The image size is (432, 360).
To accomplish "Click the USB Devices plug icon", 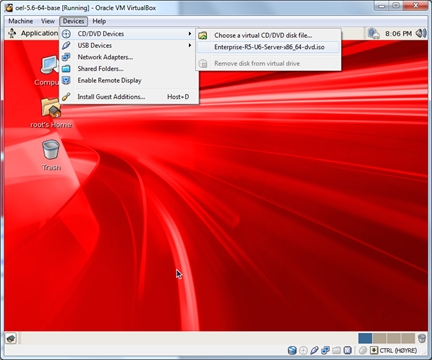I will pyautogui.click(x=66, y=45).
